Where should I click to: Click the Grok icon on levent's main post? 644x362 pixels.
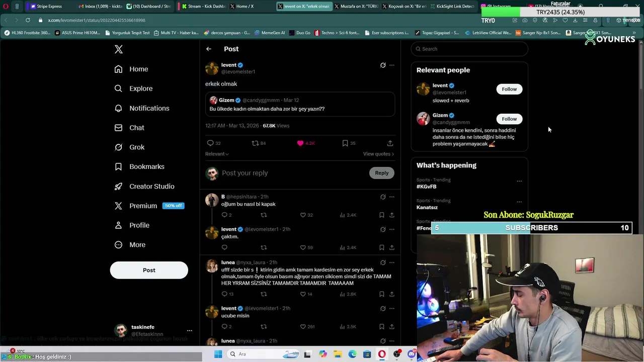[x=383, y=65]
